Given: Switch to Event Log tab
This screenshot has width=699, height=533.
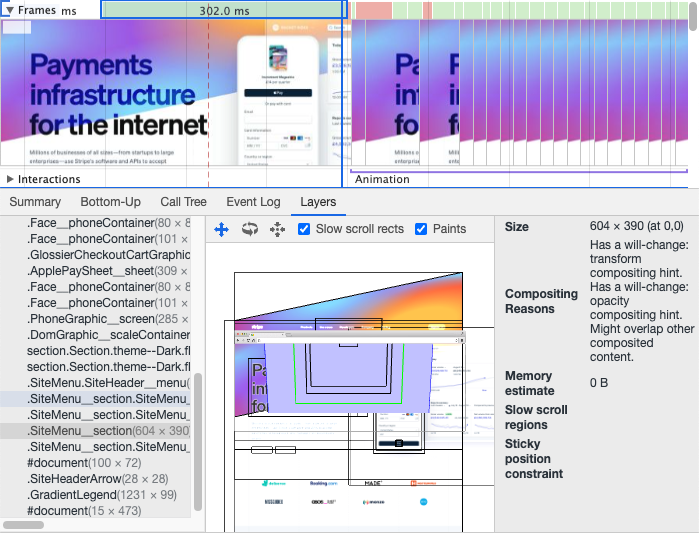Looking at the screenshot, I should tap(253, 202).
